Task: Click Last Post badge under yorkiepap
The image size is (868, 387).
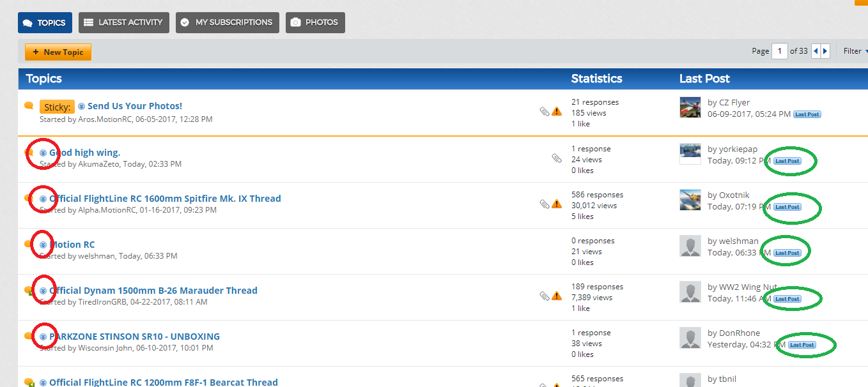Action: tap(787, 161)
